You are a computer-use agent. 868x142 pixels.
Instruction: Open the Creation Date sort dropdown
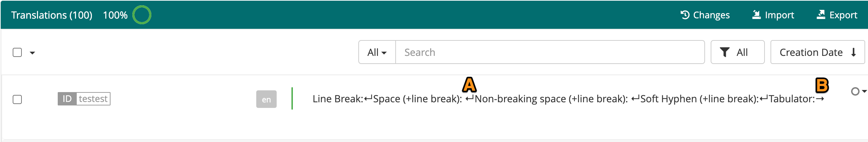tap(818, 52)
